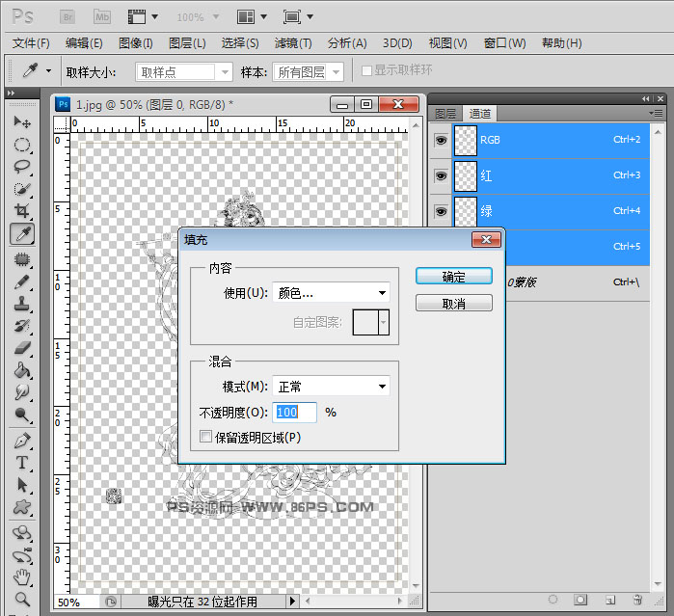Select the Spot Healing Brush tool
This screenshot has width=674, height=616.
click(x=22, y=259)
